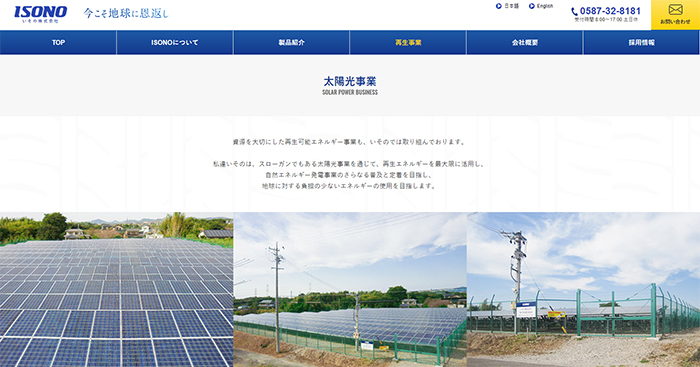This screenshot has height=367, width=700.
Task: Select the 再生事業 menu item
Action: 408,42
